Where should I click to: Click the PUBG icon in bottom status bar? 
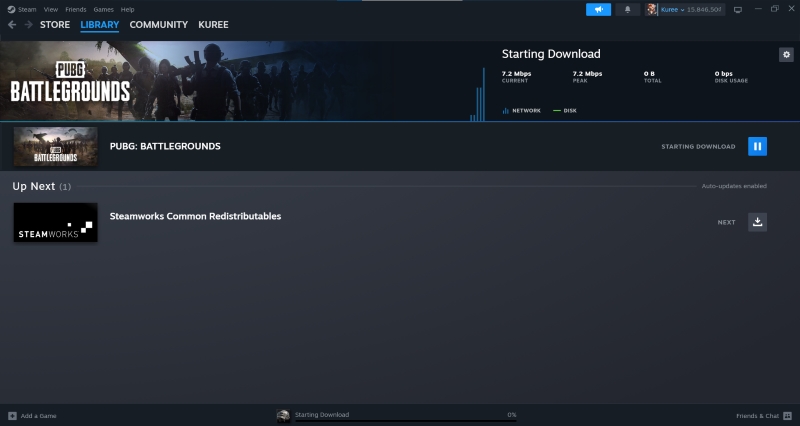pos(283,416)
